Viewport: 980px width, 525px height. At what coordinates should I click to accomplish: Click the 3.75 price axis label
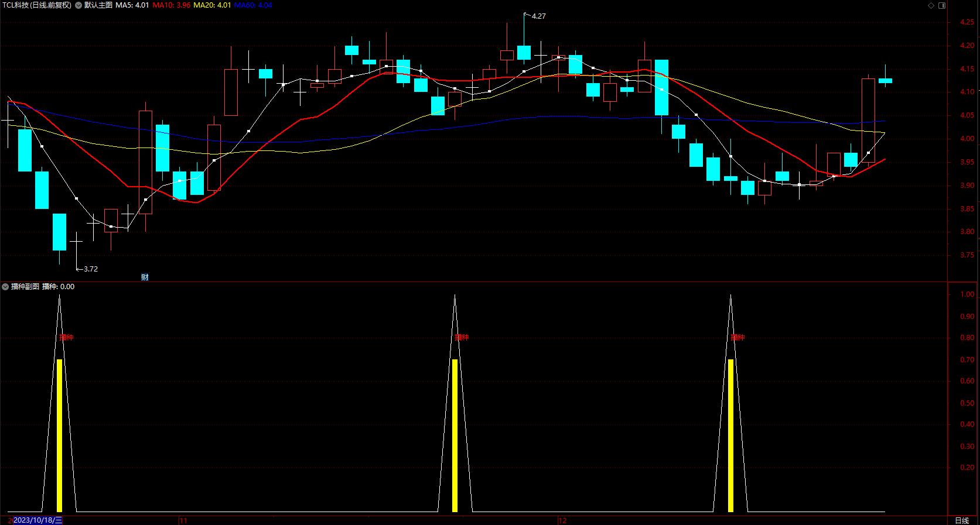point(967,255)
